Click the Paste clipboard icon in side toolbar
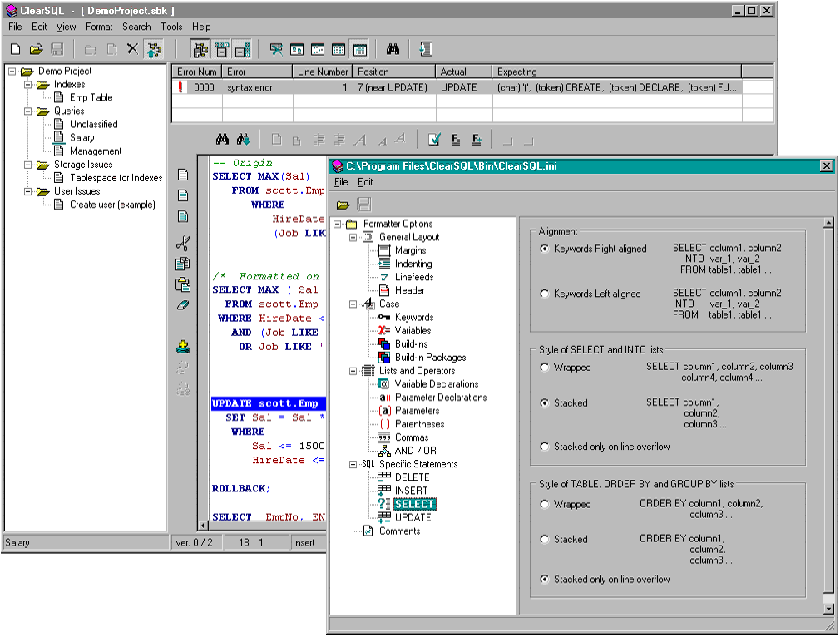 [x=183, y=284]
